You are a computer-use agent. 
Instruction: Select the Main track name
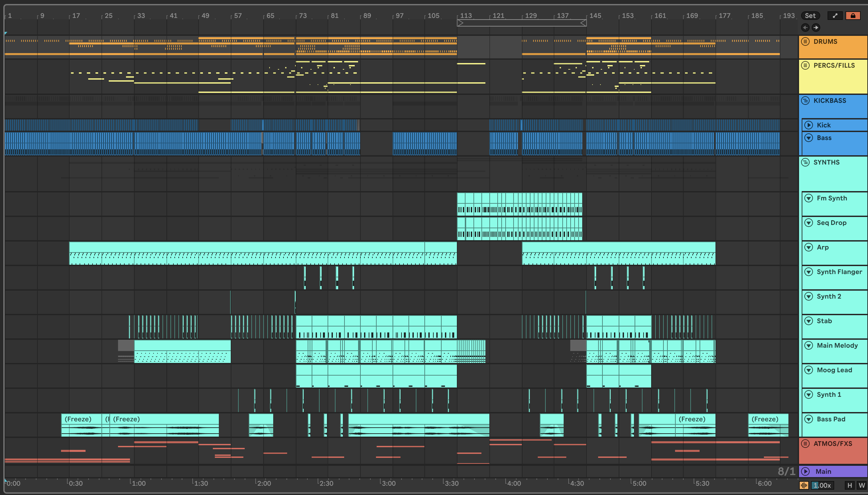click(823, 471)
